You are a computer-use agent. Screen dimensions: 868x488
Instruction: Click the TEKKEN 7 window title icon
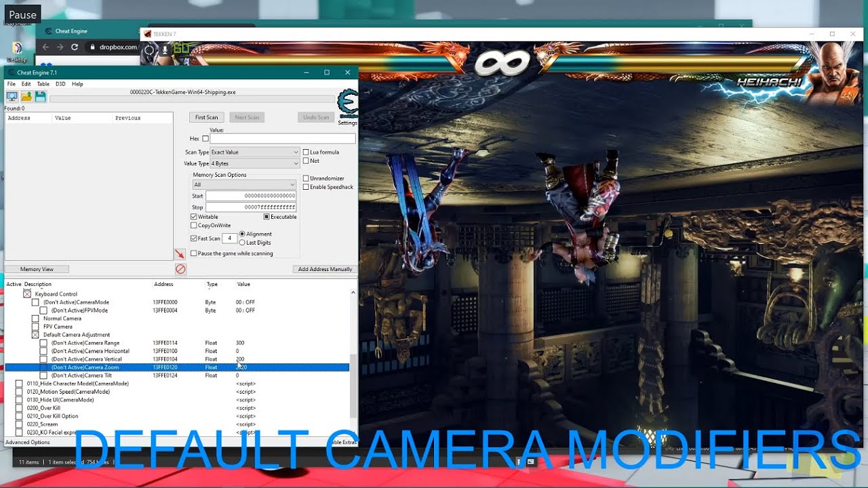point(147,34)
